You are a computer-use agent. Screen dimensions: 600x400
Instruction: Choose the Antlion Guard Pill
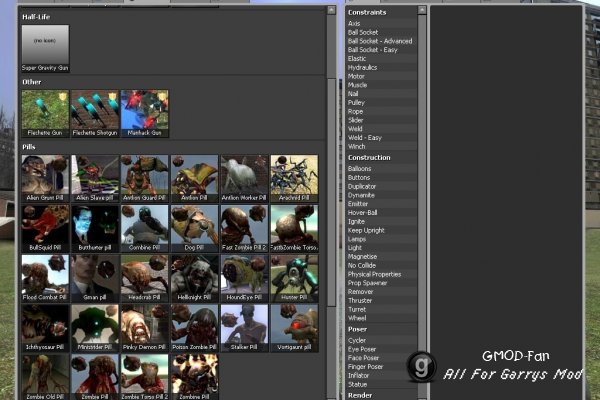[x=145, y=179]
